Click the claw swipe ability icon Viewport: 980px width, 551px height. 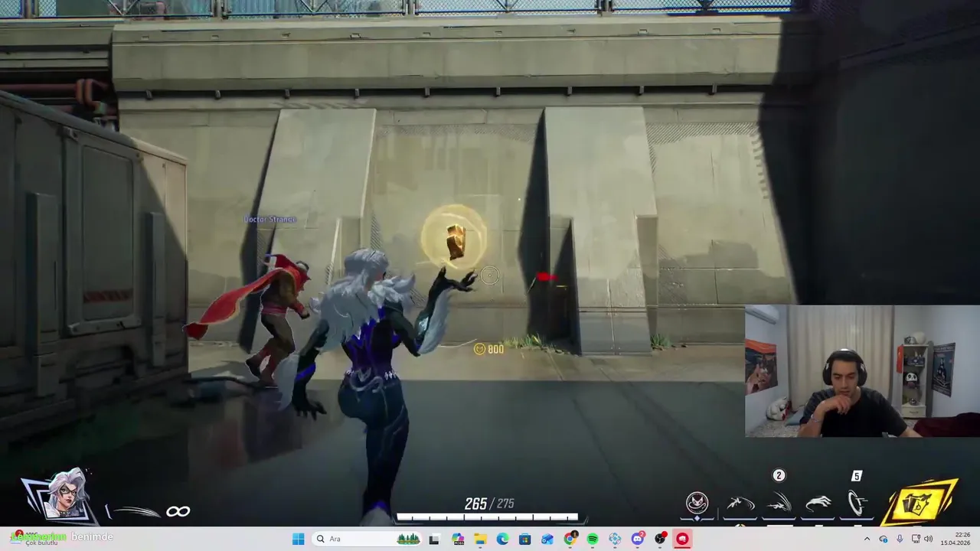coord(818,503)
